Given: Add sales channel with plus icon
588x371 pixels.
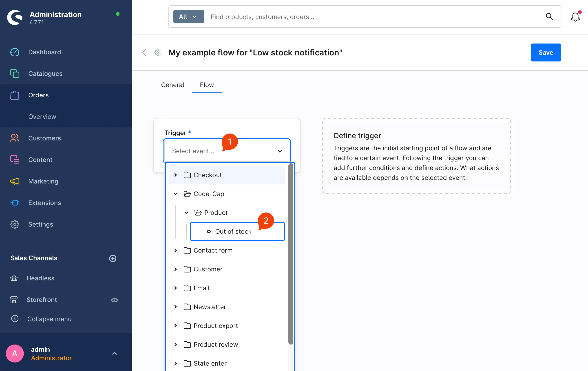Looking at the screenshot, I should [113, 258].
